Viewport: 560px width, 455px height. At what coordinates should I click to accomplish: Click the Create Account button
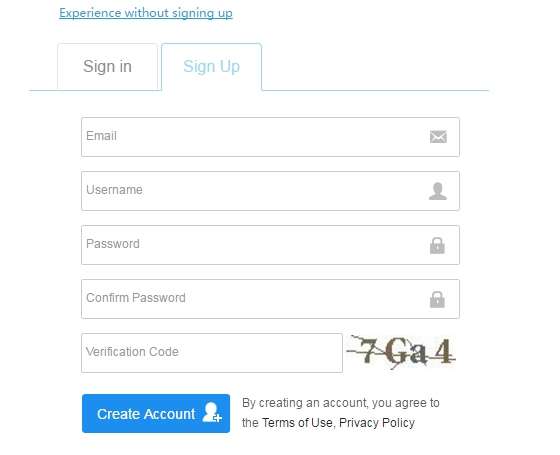tap(156, 414)
